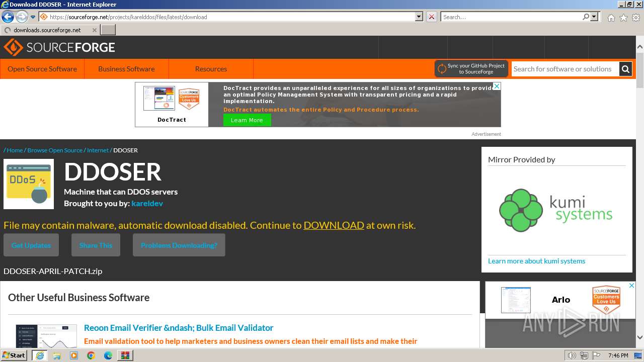Open the recent pages dropdown beside the Forward arrow

(33, 17)
